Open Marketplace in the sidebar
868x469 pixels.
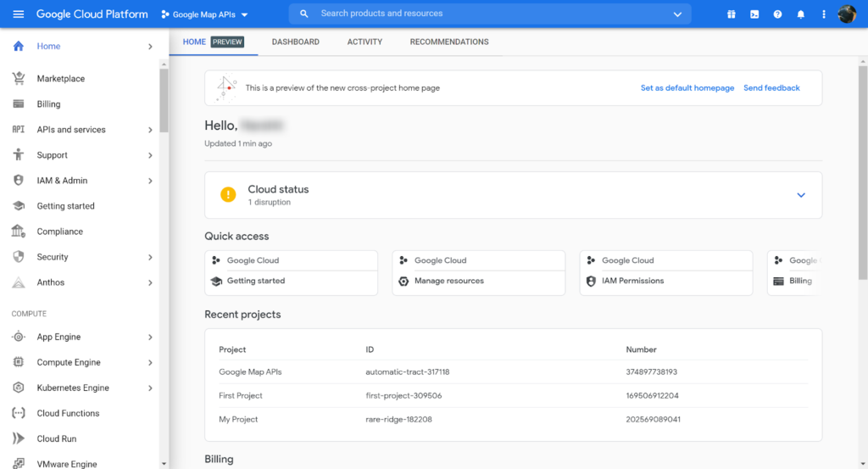(61, 79)
